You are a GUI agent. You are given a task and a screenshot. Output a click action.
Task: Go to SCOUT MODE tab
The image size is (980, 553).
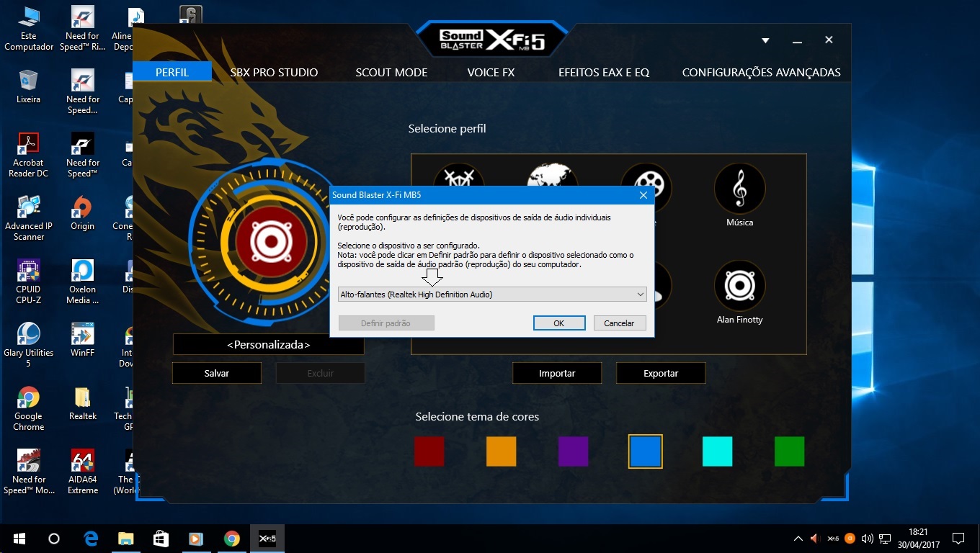click(391, 72)
